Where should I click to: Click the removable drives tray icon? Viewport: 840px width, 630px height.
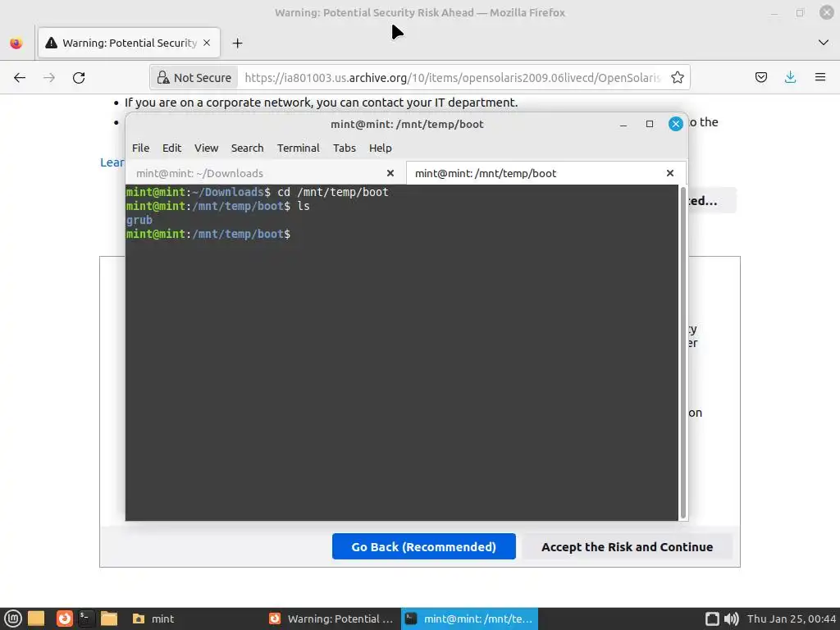[x=712, y=619]
